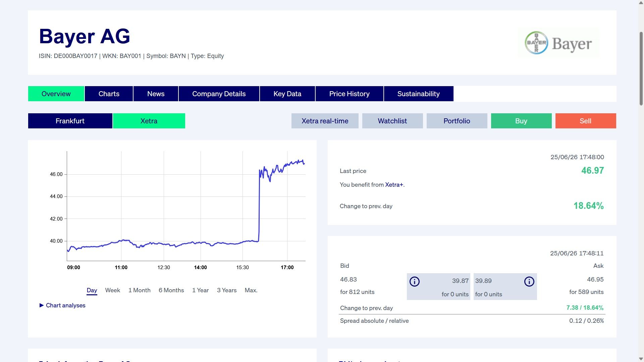Image resolution: width=644 pixels, height=362 pixels.
Task: Open the info icon beside 39.89 ask
Action: (x=529, y=282)
